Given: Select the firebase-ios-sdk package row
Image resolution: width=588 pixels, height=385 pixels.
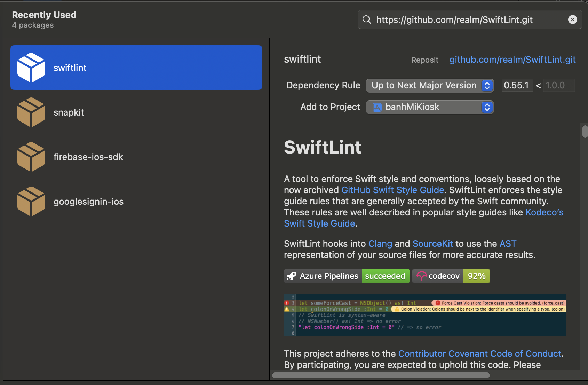Looking at the screenshot, I should [136, 157].
